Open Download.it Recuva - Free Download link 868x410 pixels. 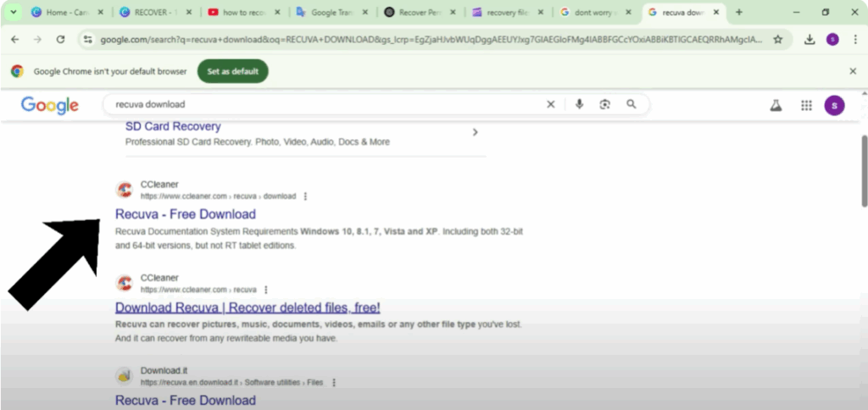coord(186,400)
